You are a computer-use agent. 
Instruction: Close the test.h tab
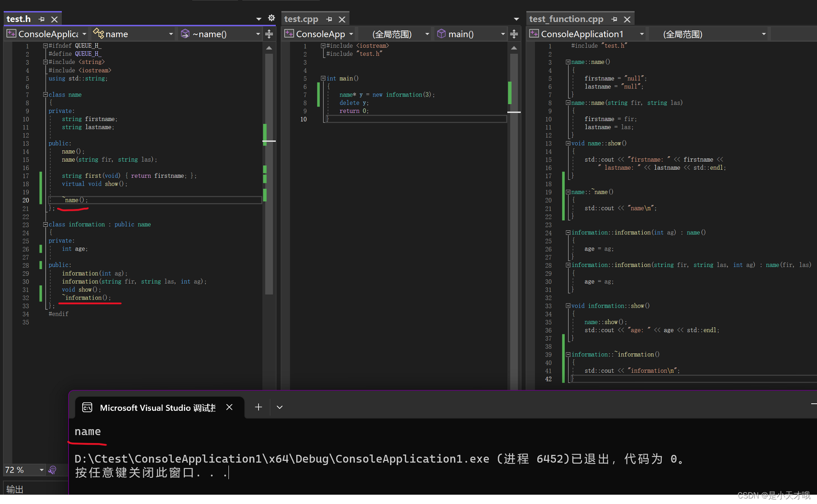click(x=54, y=19)
